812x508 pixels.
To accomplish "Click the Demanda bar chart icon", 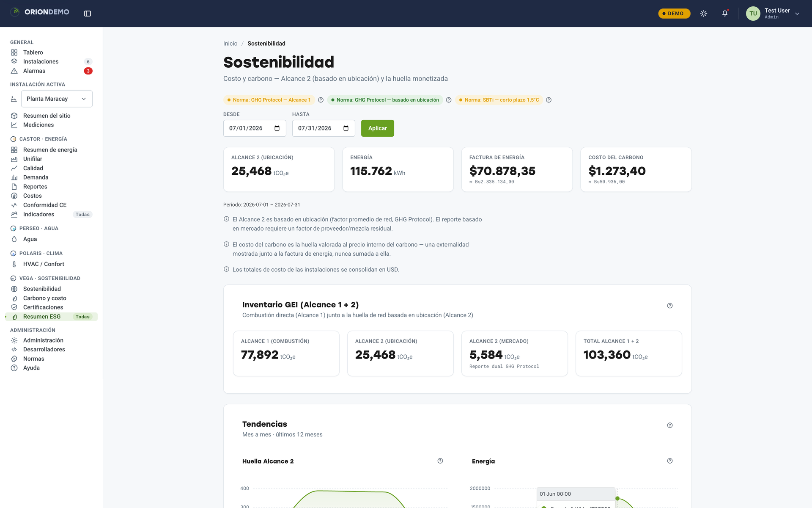I will 14,177.
